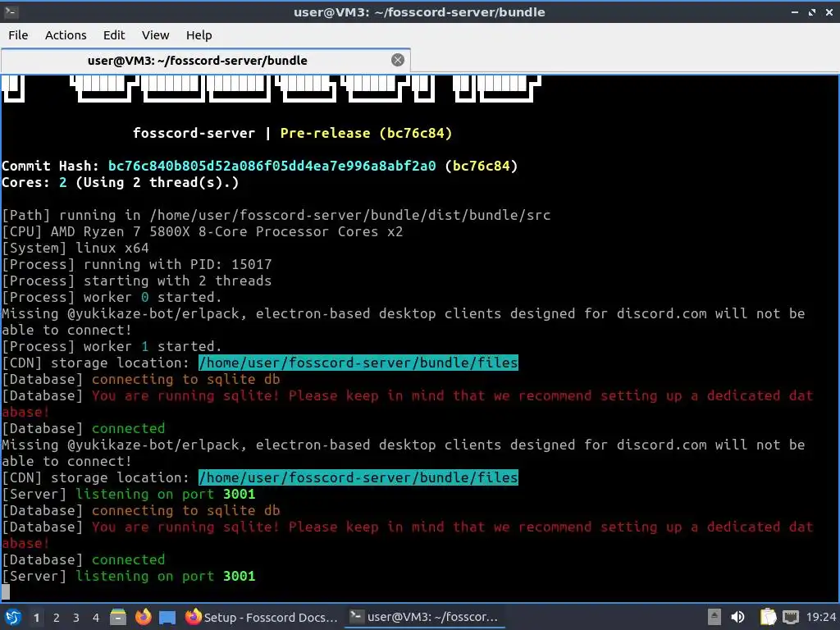This screenshot has width=840, height=630.
Task: Click the second highlighted CDN storage path
Action: (x=358, y=477)
